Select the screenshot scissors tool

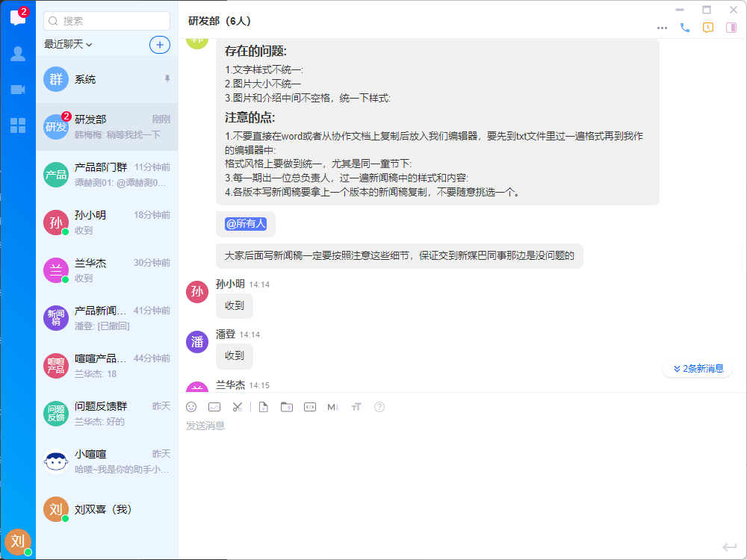tap(238, 407)
